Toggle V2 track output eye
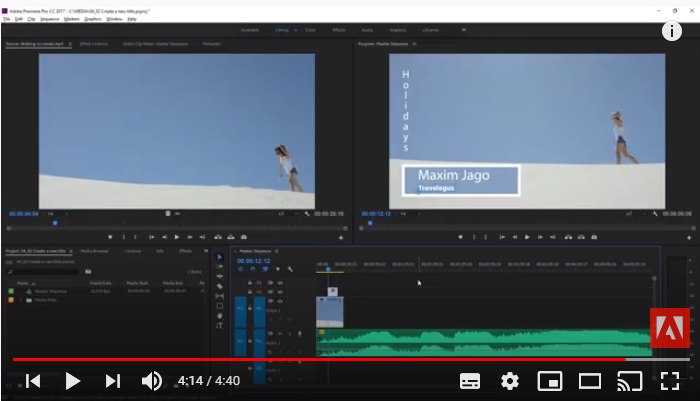This screenshot has height=401, width=700. [280, 292]
